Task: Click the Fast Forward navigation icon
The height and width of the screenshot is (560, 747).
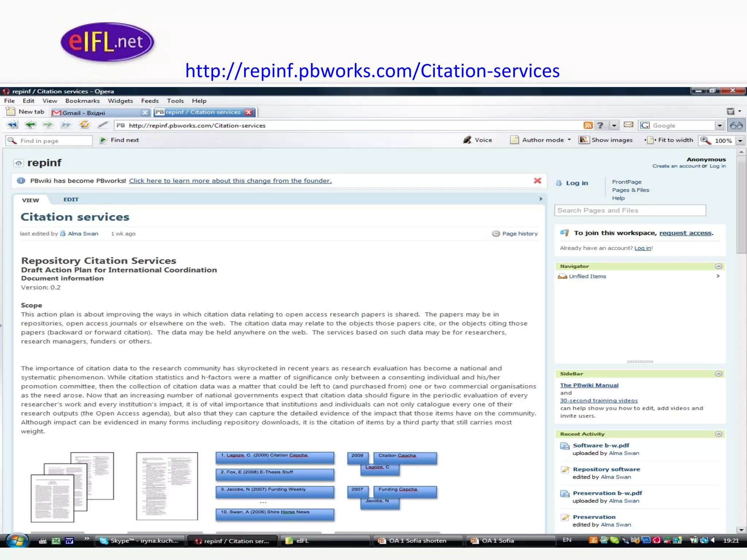Action: [x=66, y=125]
